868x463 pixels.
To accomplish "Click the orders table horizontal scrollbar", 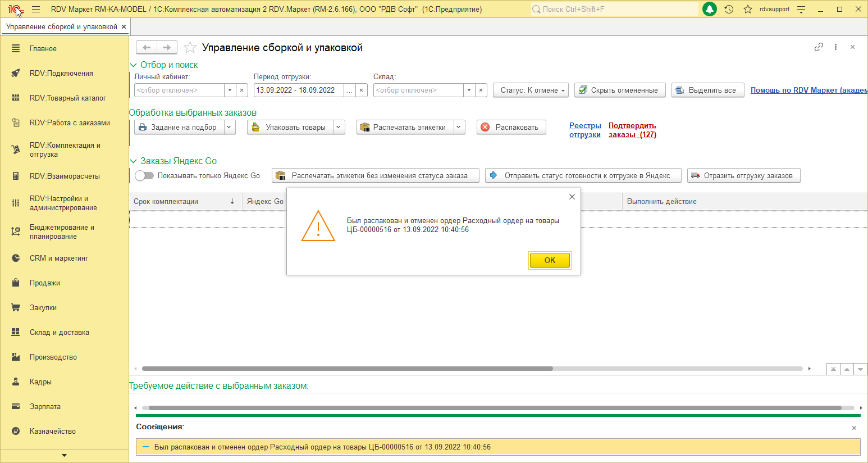I will [348, 369].
